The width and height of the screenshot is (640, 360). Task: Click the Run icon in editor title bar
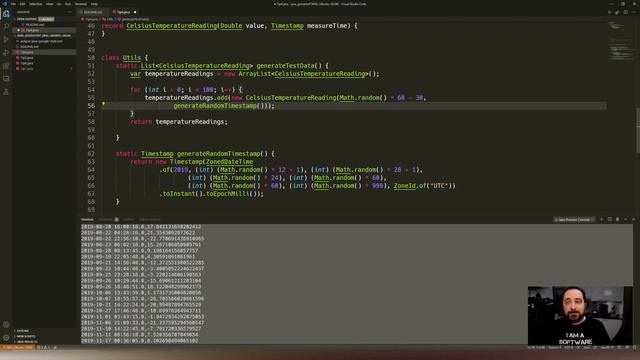click(609, 12)
